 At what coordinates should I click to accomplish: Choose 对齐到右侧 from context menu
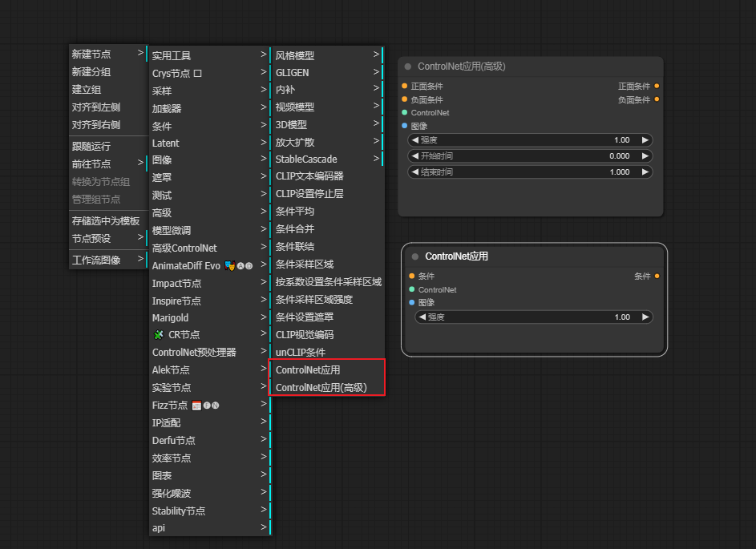(x=108, y=125)
